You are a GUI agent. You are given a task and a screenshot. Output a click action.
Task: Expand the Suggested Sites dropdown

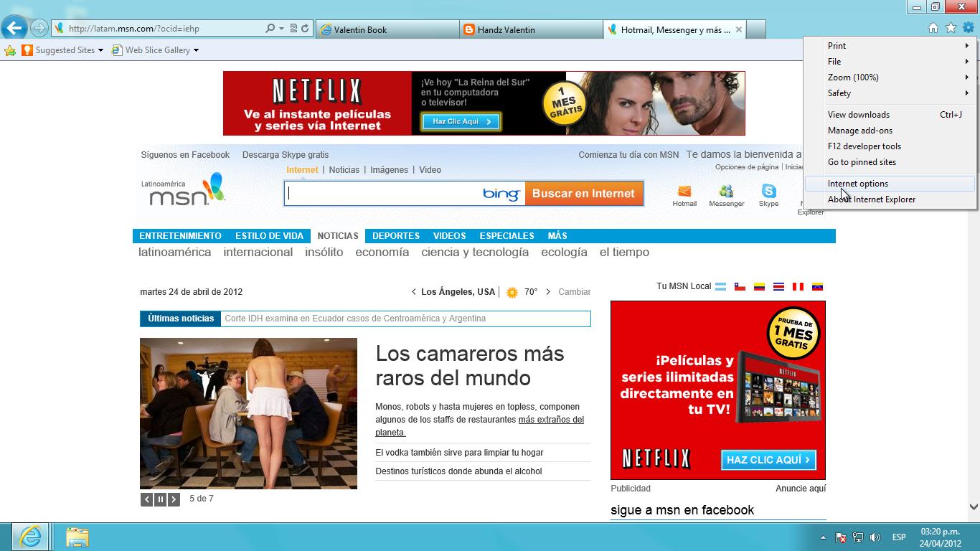[x=100, y=50]
